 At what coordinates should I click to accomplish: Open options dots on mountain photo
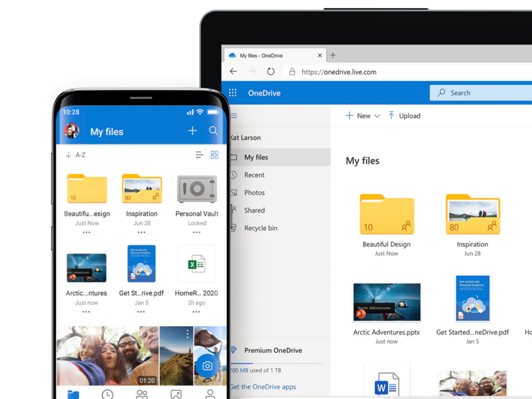tap(188, 333)
